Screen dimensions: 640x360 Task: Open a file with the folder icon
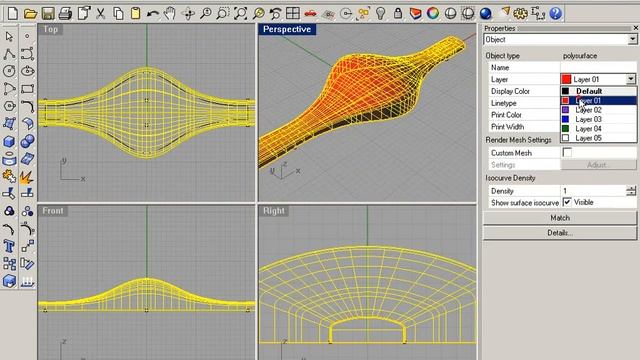pyautogui.click(x=30, y=14)
